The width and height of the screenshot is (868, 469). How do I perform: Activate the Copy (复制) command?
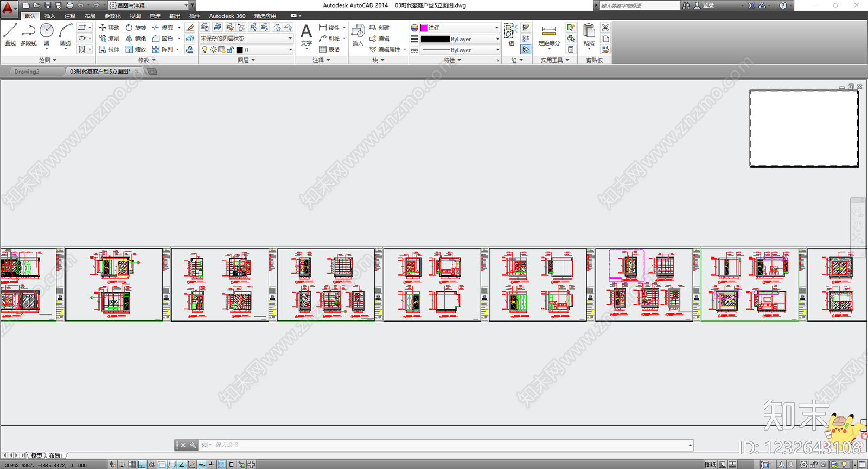[109, 38]
